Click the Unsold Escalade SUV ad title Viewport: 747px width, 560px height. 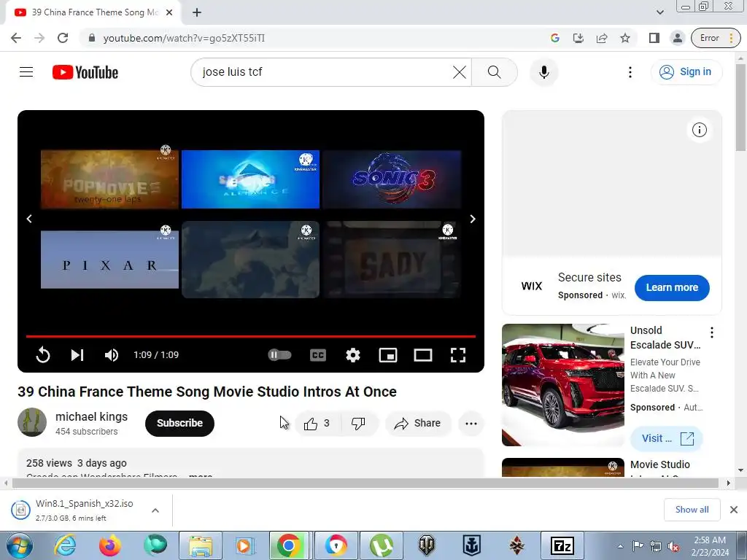[x=665, y=338]
